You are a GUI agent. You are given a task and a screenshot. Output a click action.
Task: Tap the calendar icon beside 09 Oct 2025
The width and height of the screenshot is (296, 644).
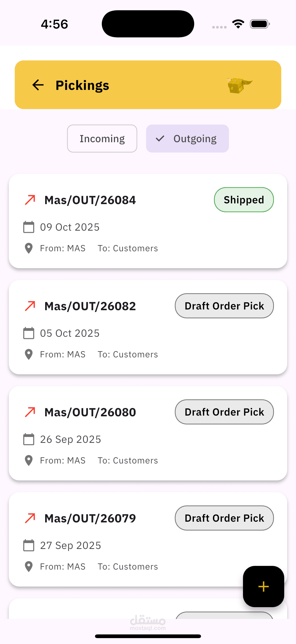29,227
